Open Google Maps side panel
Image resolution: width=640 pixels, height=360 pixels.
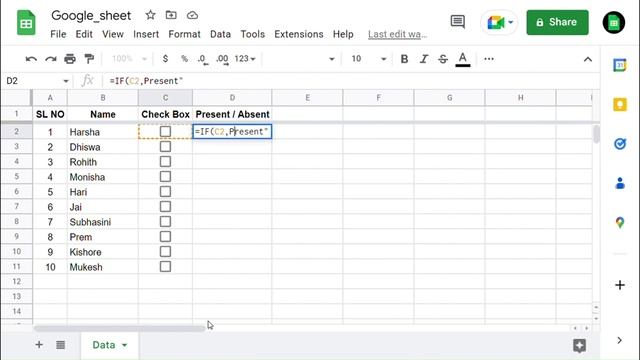(x=620, y=222)
